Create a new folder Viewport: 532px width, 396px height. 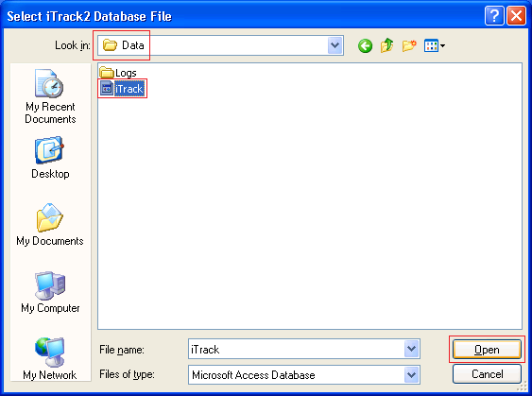point(409,45)
